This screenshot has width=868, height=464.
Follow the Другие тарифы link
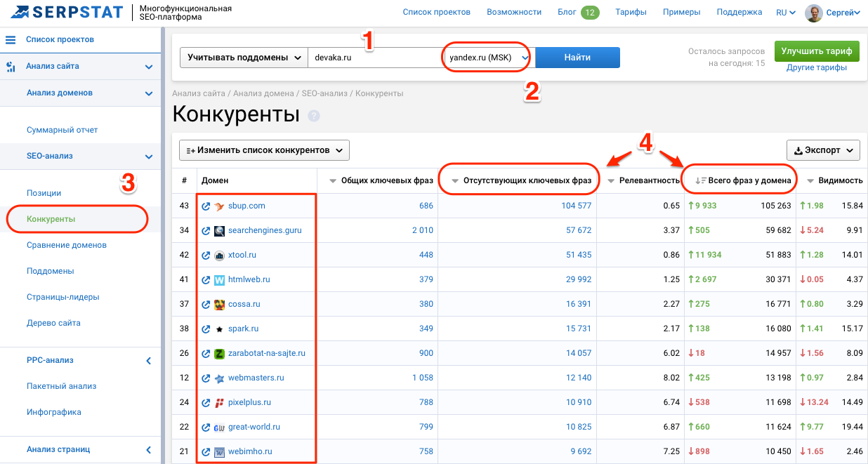point(816,67)
